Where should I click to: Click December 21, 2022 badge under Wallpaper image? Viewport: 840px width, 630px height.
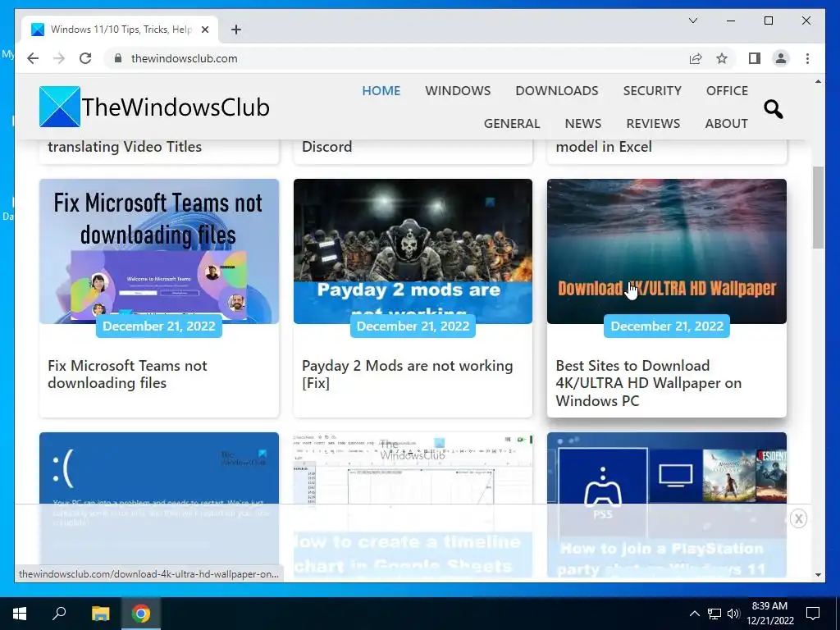point(667,326)
